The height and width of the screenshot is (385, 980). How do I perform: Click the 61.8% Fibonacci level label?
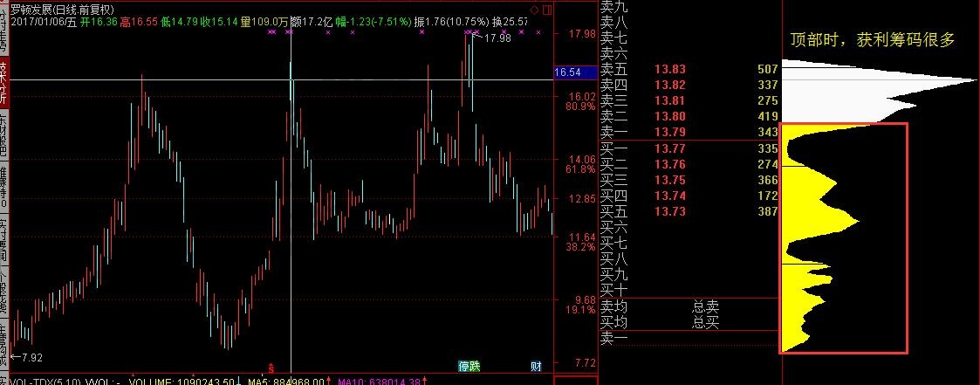pos(580,169)
